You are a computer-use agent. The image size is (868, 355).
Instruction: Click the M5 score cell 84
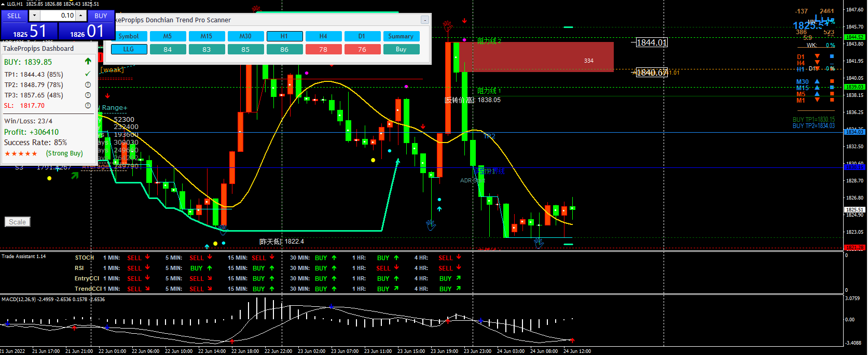[x=168, y=49]
